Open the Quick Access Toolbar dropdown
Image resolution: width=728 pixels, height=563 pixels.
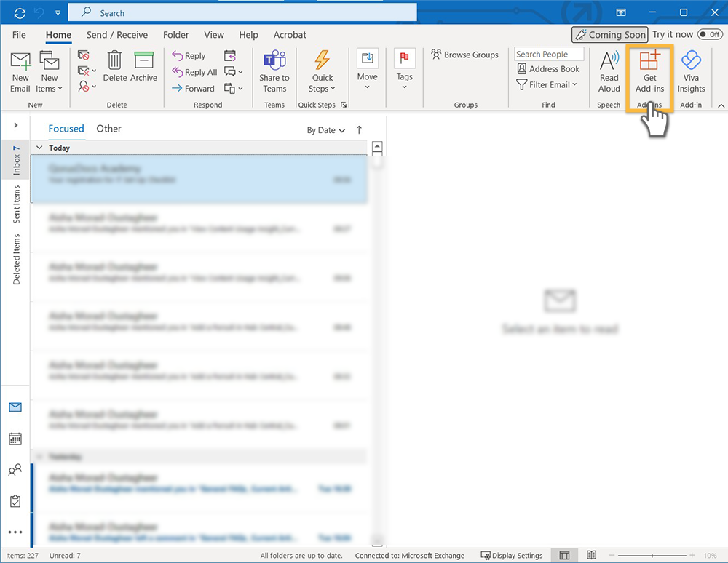click(x=58, y=13)
